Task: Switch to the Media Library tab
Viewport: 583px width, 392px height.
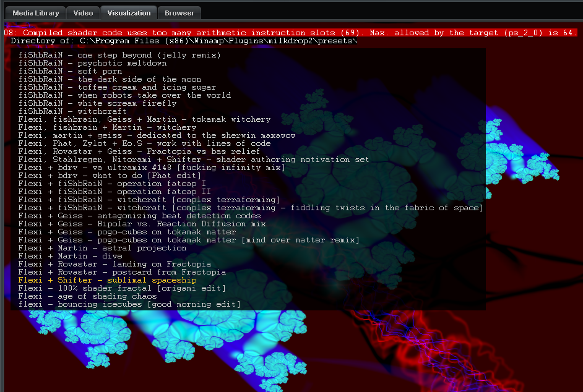Action: [x=36, y=13]
